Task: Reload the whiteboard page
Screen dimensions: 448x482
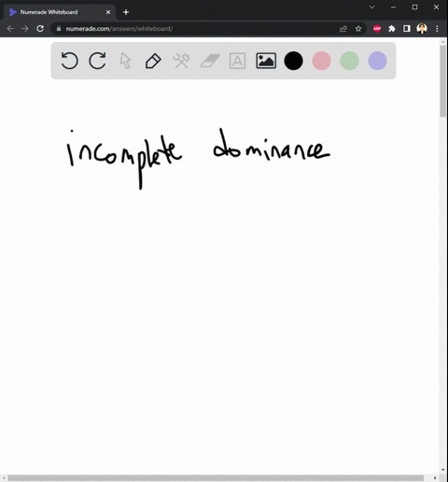Action: (x=40, y=29)
